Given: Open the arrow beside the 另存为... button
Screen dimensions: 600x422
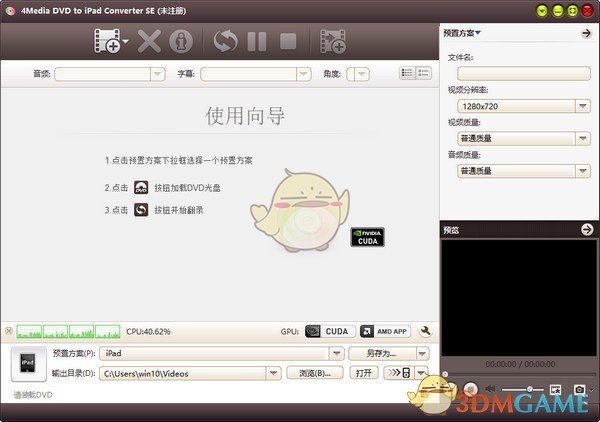Looking at the screenshot, I should pos(422,354).
